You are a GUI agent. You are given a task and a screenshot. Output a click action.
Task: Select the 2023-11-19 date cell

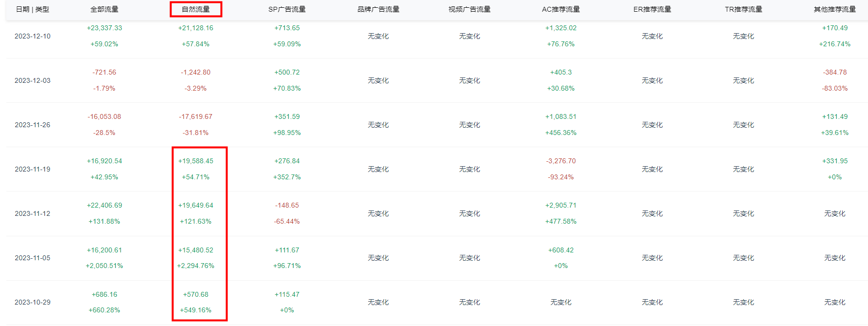(33, 169)
